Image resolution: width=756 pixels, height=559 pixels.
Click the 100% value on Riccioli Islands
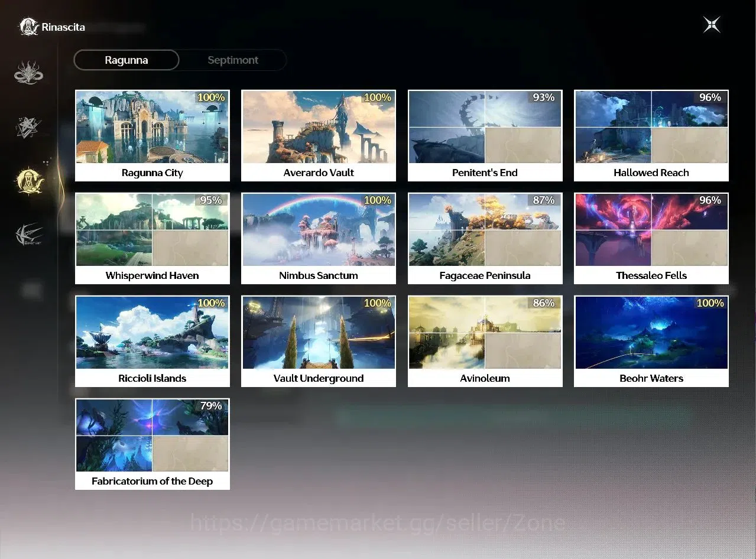211,303
